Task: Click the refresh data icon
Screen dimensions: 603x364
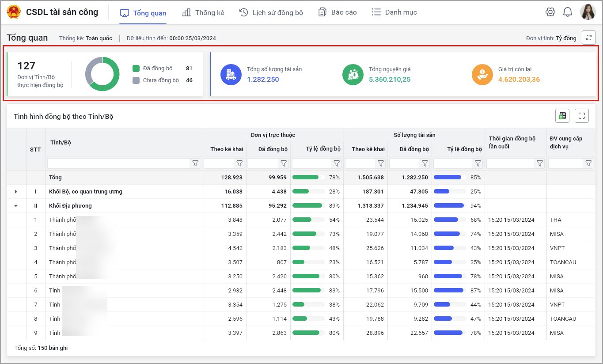Action: point(588,38)
